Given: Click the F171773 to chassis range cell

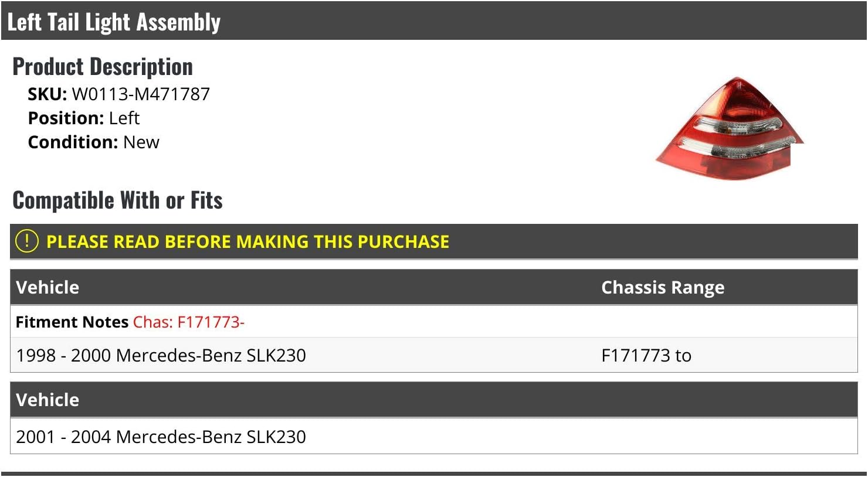Looking at the screenshot, I should (646, 355).
